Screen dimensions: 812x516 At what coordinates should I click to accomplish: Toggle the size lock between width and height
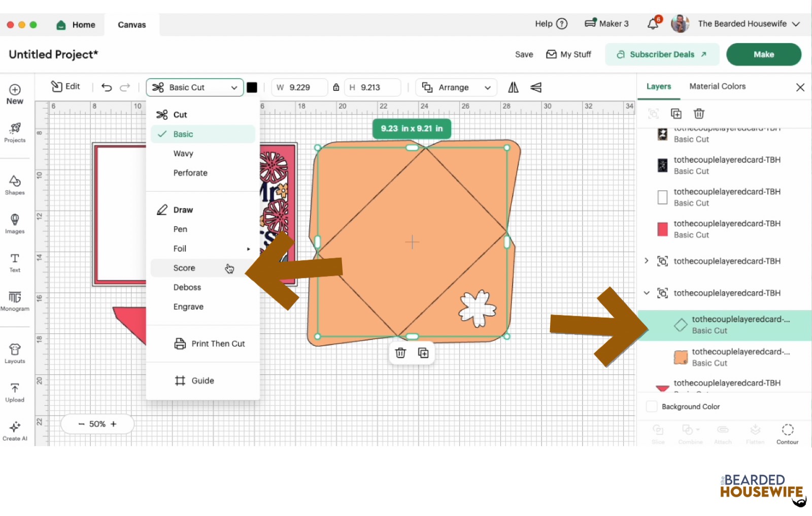click(335, 87)
